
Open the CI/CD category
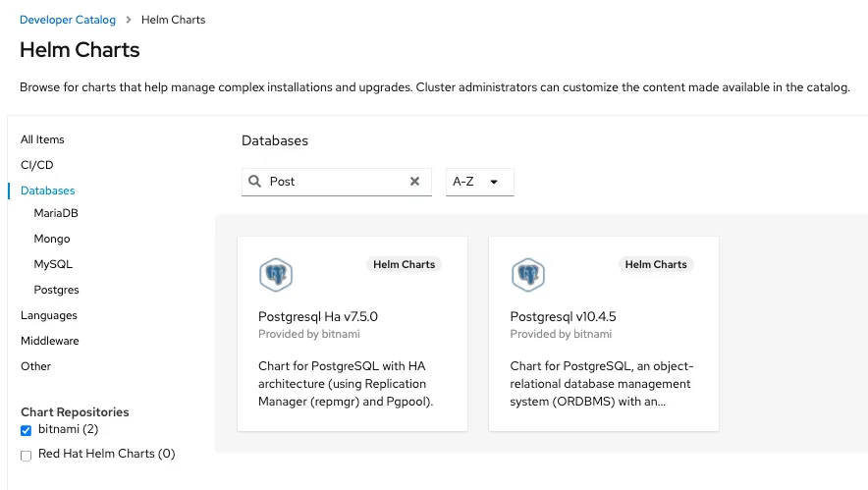point(37,165)
